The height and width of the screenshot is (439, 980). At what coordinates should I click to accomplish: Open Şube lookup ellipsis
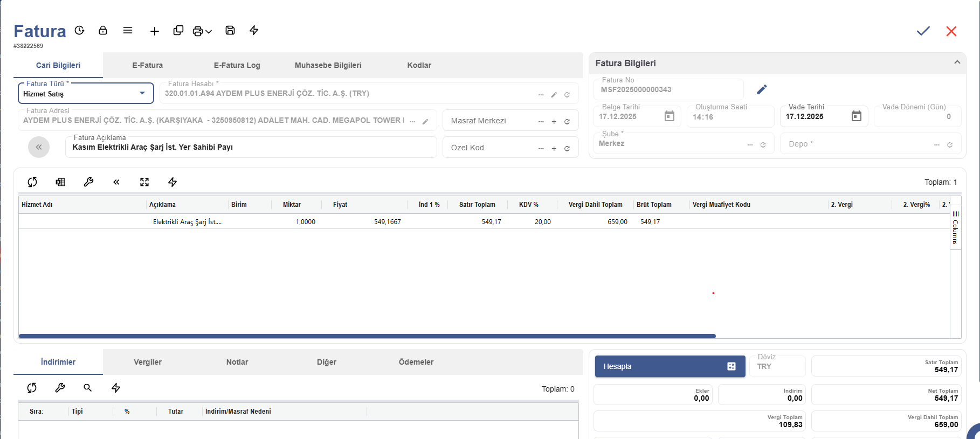pyautogui.click(x=750, y=145)
